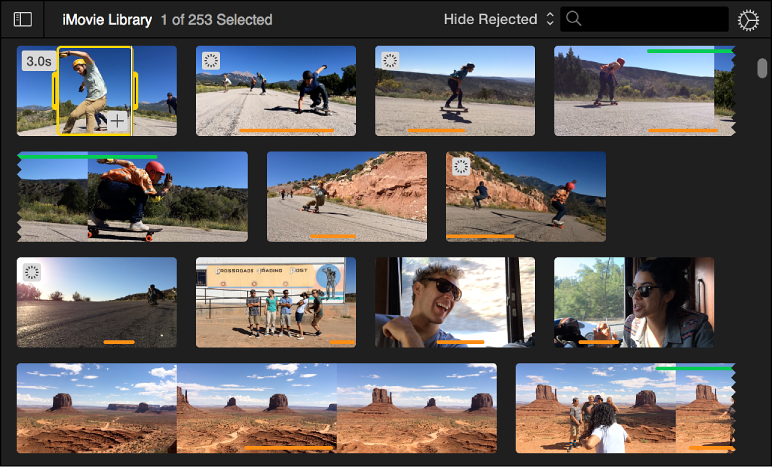The width and height of the screenshot is (772, 468).
Task: Click loading spinner on lone skater road clip
Action: (390, 61)
